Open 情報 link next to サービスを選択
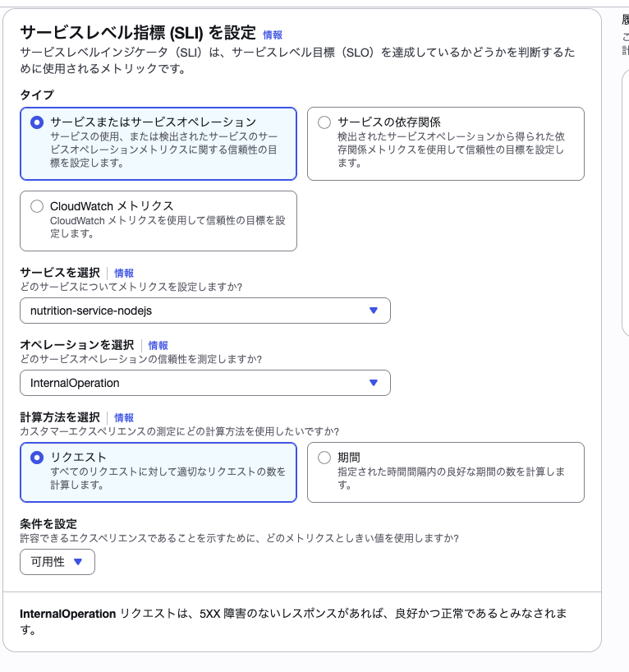This screenshot has height=672, width=629. click(x=124, y=273)
